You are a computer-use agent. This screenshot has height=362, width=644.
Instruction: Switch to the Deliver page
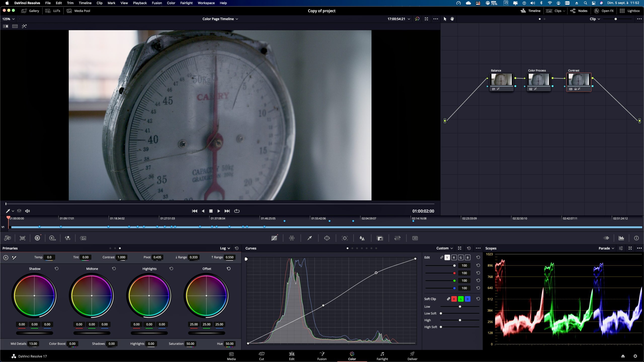[x=412, y=356]
